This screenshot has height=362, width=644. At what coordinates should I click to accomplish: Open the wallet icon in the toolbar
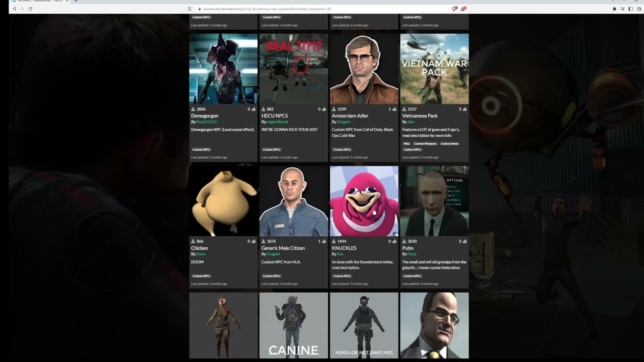639,9
